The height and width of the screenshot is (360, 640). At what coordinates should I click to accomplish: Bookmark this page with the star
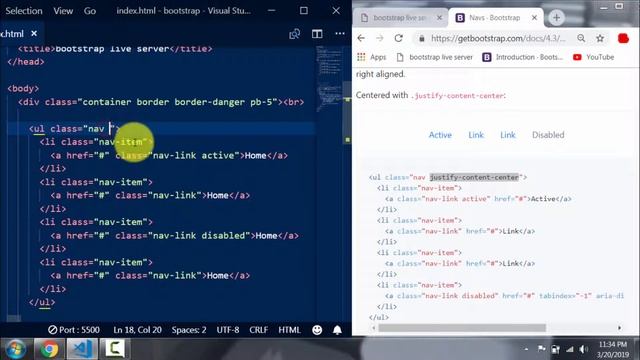click(600, 38)
